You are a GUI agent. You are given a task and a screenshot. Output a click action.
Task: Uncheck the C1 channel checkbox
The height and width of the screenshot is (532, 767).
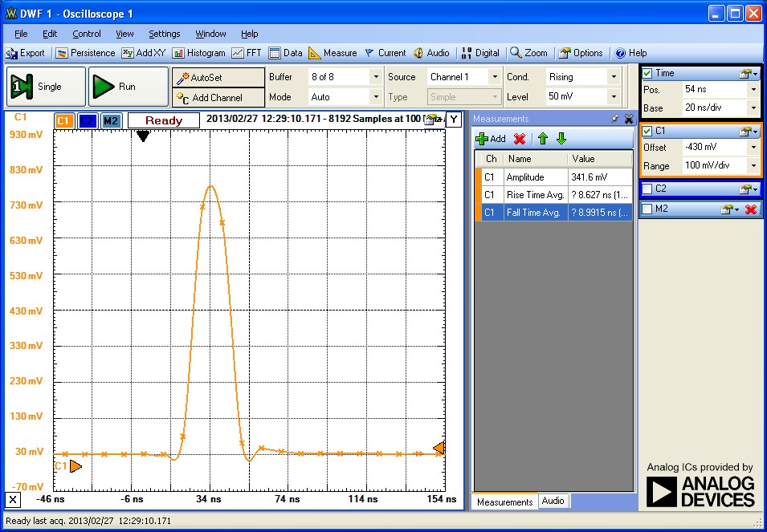(648, 131)
